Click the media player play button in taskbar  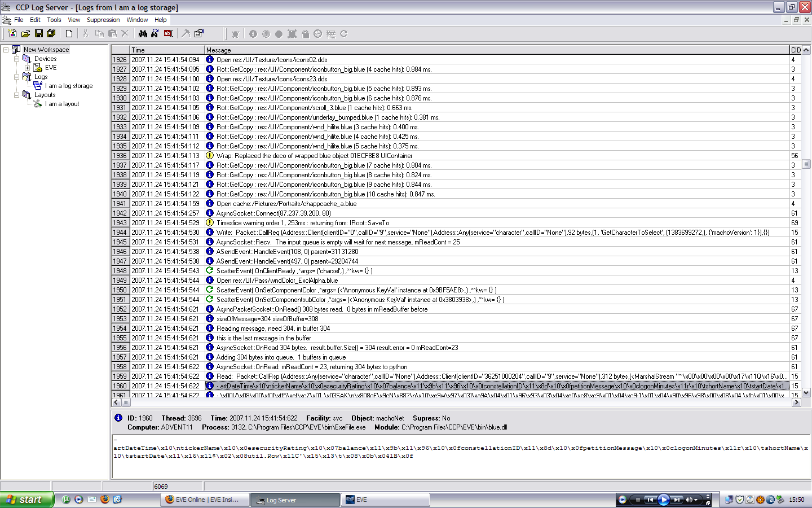tap(663, 500)
